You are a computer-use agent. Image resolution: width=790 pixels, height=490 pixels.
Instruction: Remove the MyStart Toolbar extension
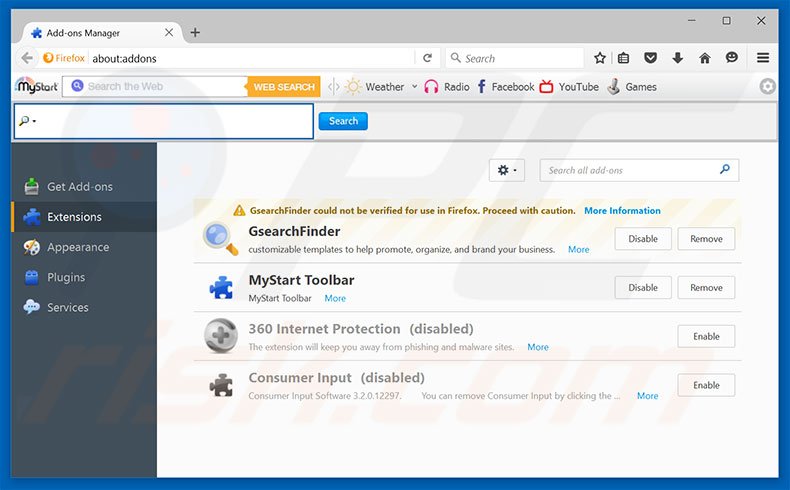[x=706, y=288]
